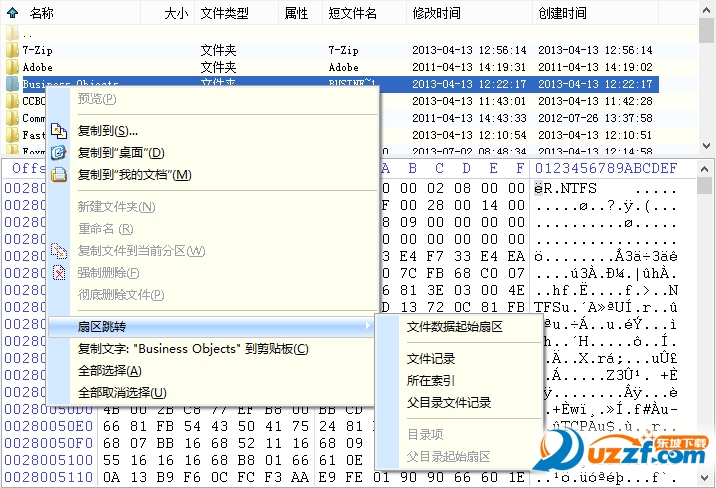Image resolution: width=716 pixels, height=488 pixels.
Task: Select the CCBC folder icon
Action: coord(12,101)
